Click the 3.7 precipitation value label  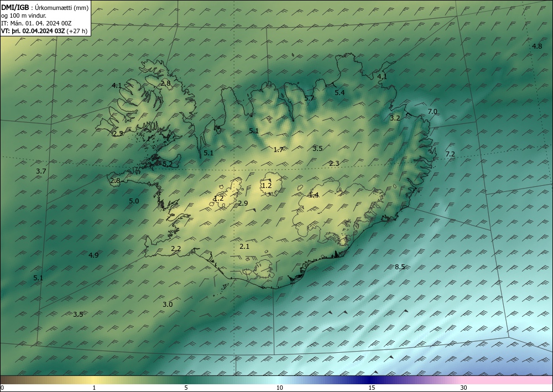pos(41,171)
